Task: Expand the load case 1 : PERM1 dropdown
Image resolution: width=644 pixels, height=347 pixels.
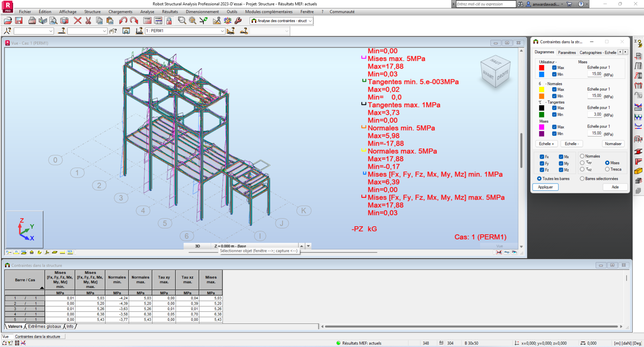Action: (222, 31)
